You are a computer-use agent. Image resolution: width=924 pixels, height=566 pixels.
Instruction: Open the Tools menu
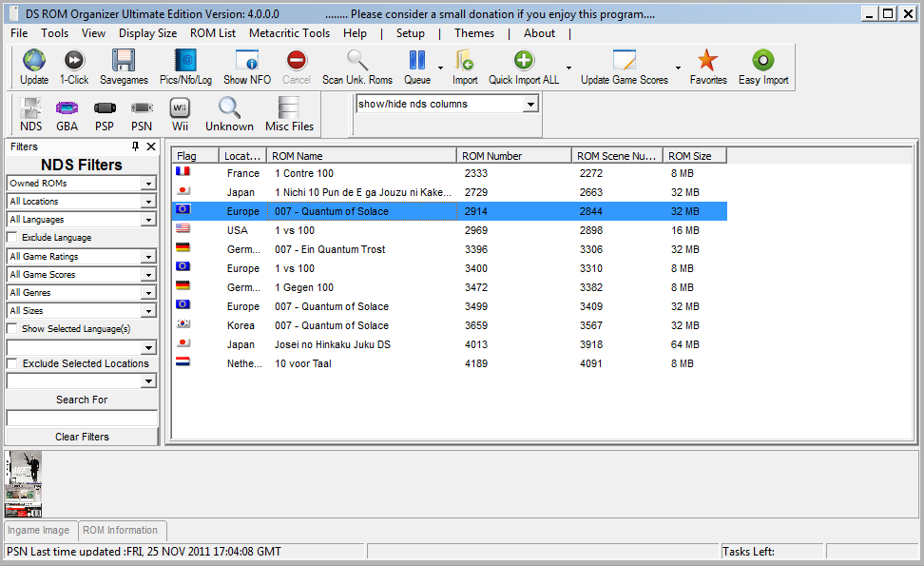click(x=55, y=33)
